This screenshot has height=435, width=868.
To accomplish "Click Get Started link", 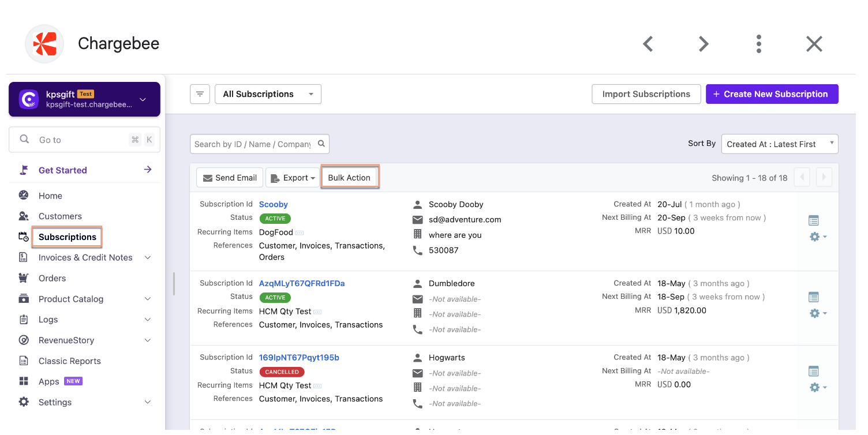I will 63,170.
